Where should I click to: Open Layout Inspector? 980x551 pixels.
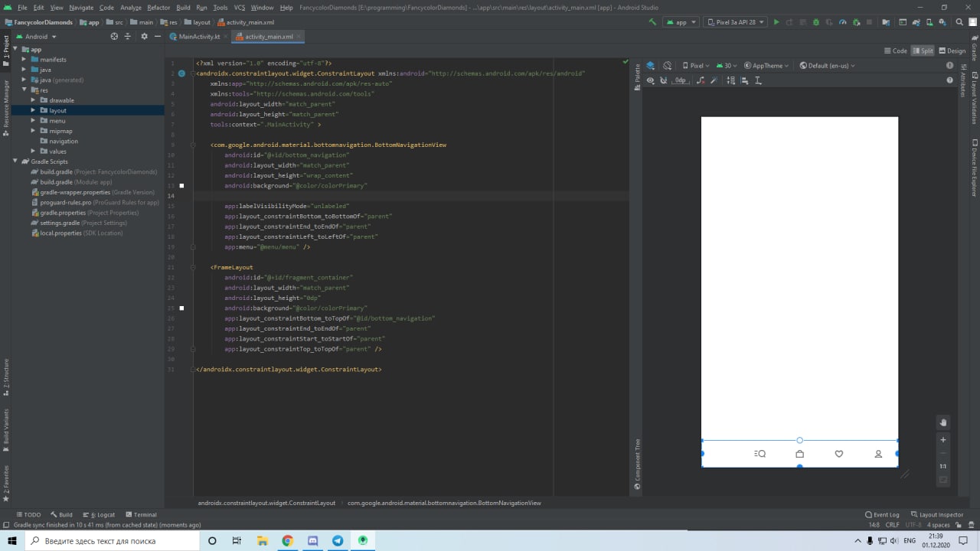pyautogui.click(x=936, y=515)
